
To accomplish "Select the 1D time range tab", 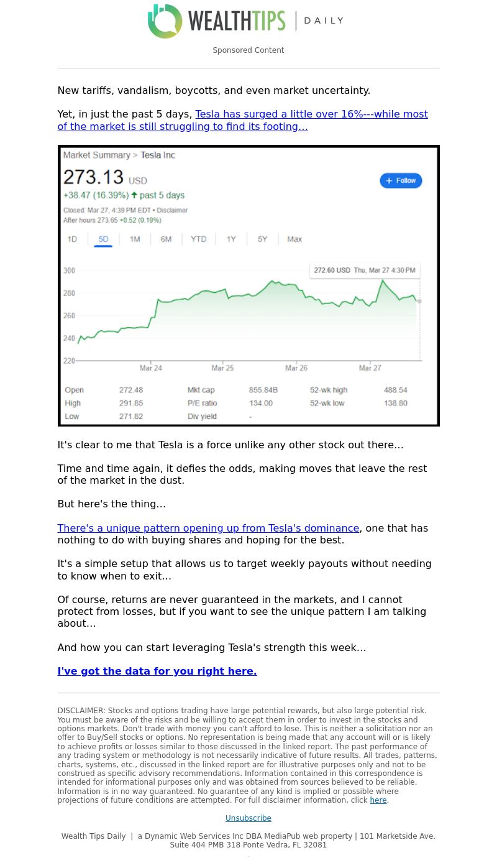I will 72,239.
